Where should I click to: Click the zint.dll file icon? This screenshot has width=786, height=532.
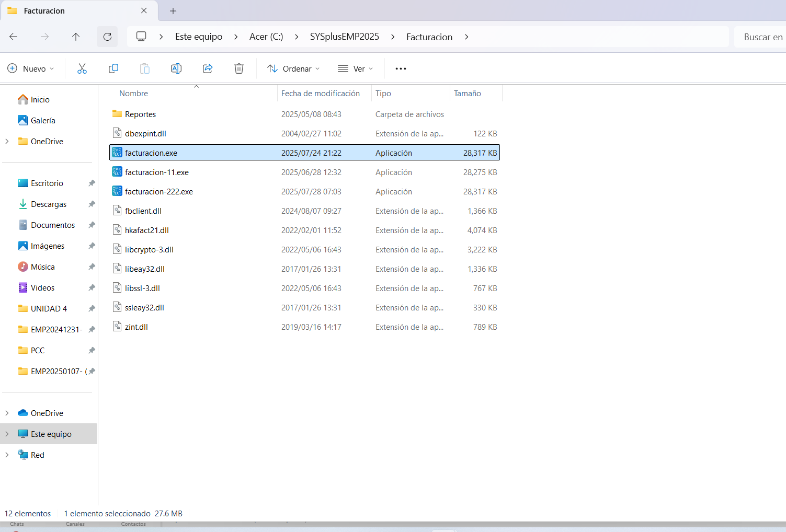[117, 327]
